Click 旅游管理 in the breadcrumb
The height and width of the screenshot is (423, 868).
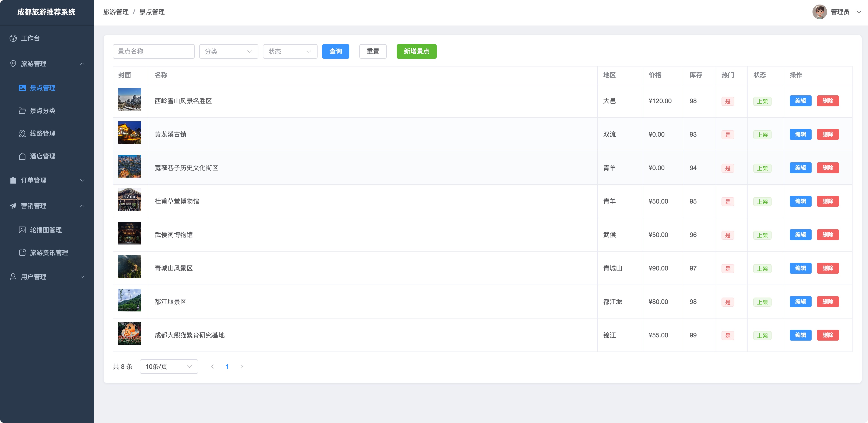[x=116, y=12]
